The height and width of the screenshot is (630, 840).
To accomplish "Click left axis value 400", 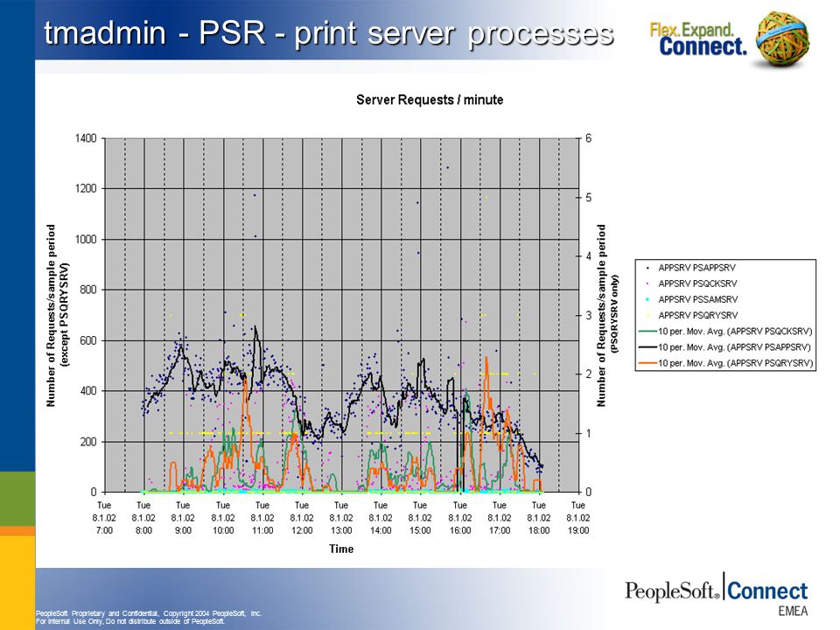I will (87, 391).
